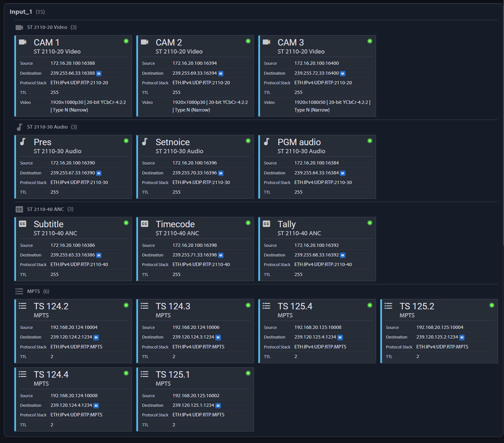Screen dimensions: 504x443
Task: Click the multicast M badge on Setnoice destination
Action: pyautogui.click(x=221, y=173)
